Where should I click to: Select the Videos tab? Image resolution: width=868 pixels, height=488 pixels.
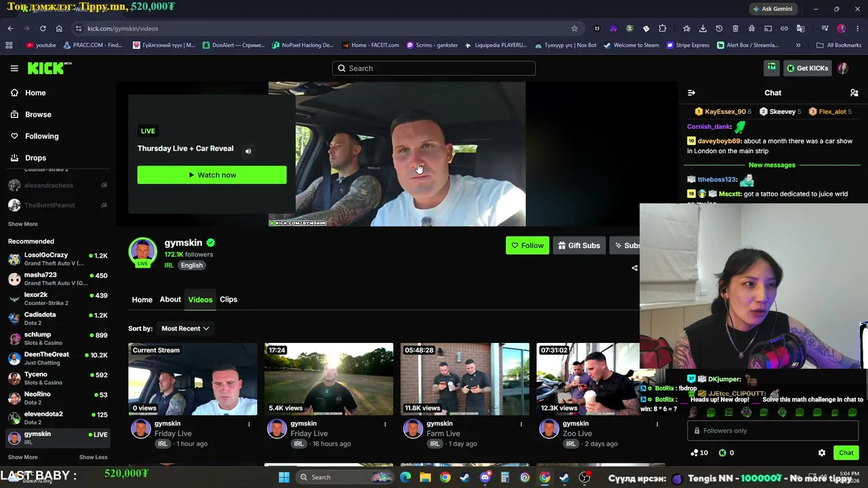(x=200, y=300)
